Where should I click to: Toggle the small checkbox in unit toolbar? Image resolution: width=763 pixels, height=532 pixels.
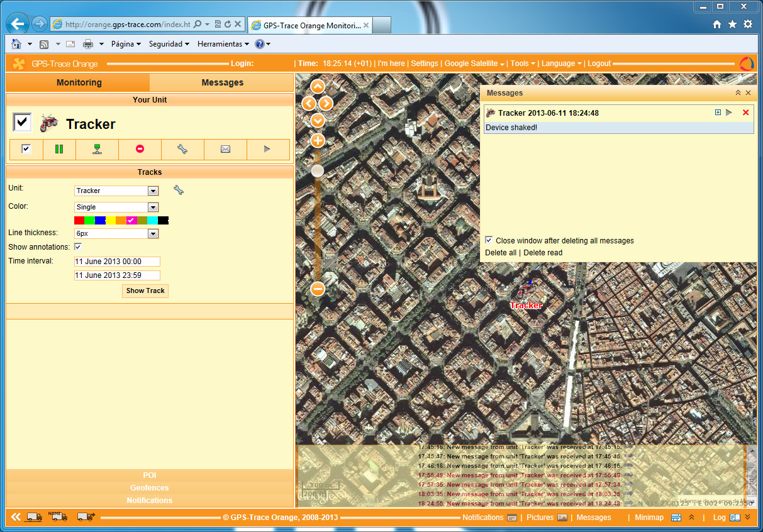[26, 149]
